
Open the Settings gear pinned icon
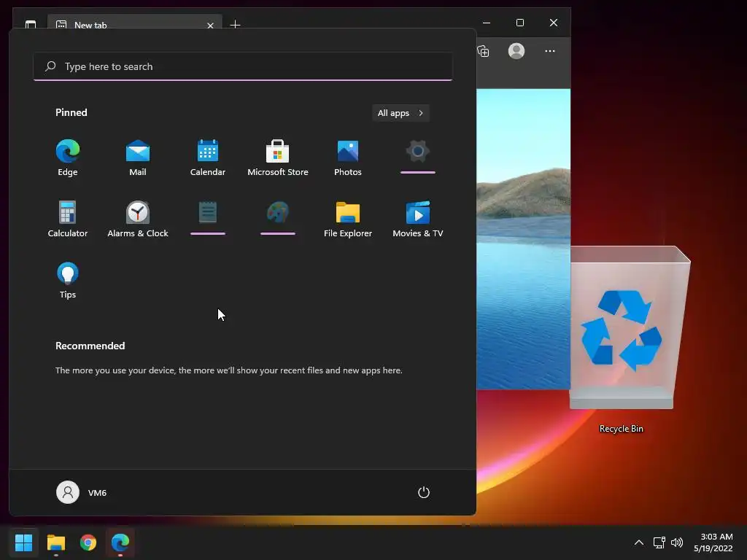pos(418,152)
